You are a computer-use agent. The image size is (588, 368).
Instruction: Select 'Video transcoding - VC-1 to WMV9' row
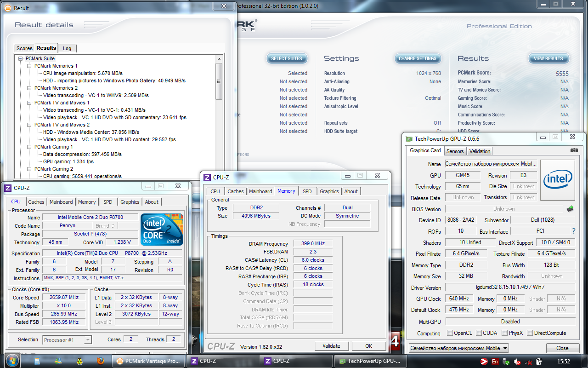96,95
